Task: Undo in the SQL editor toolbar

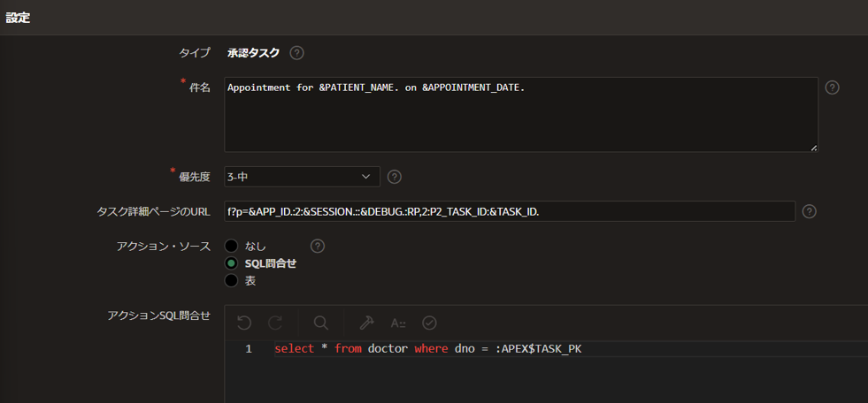Action: [244, 323]
